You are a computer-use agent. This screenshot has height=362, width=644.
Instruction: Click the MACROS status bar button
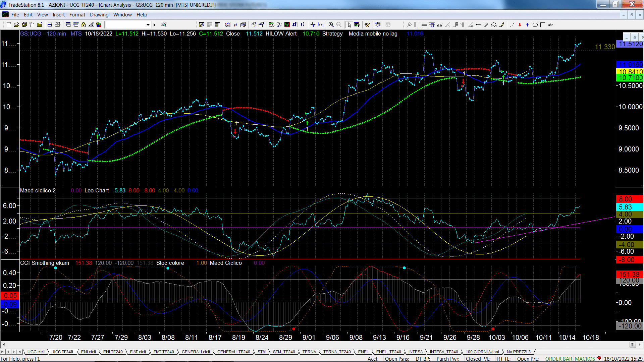[x=585, y=359]
